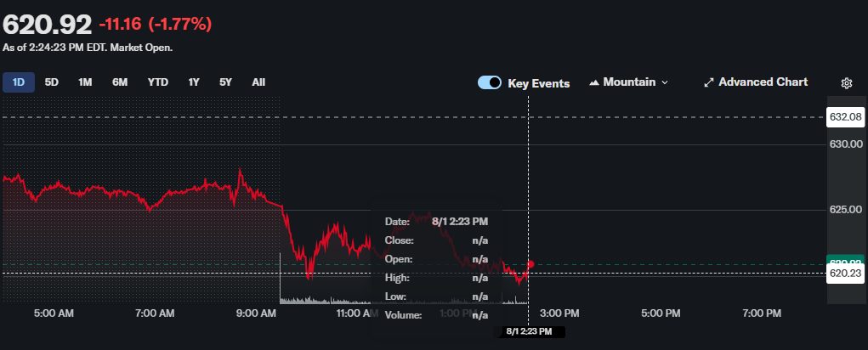Click the 7:00 PM time axis label
868x350 pixels.
click(762, 313)
